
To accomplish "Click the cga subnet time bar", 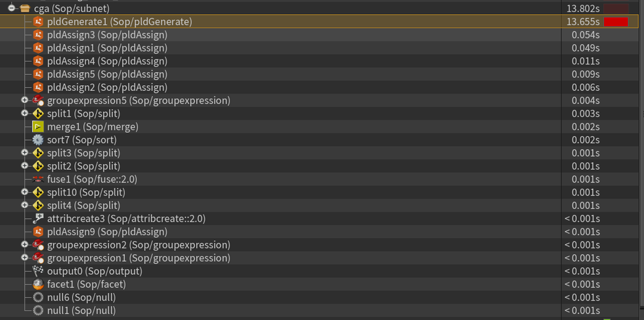I will click(x=616, y=8).
